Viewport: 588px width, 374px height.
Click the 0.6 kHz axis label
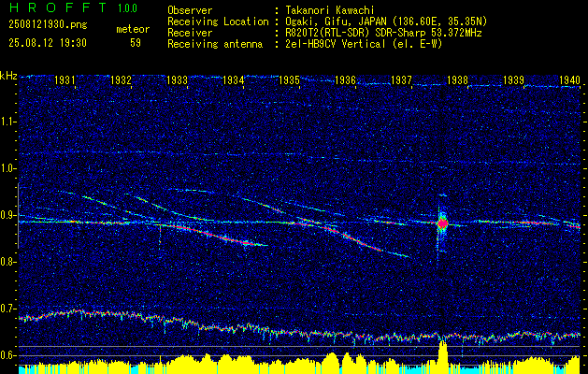(x=8, y=355)
